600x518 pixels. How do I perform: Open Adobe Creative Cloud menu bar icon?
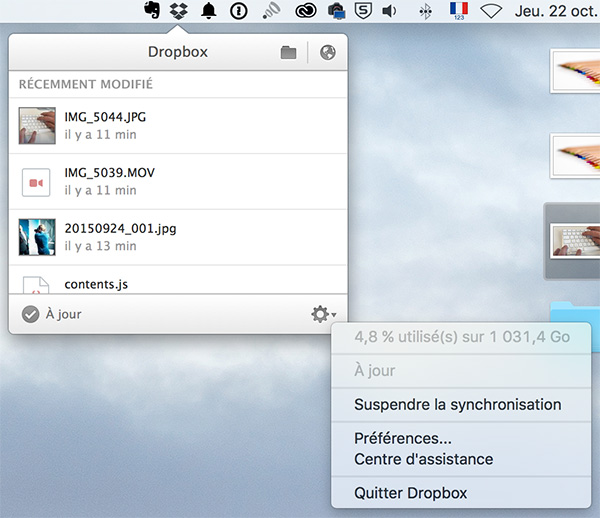[x=306, y=11]
